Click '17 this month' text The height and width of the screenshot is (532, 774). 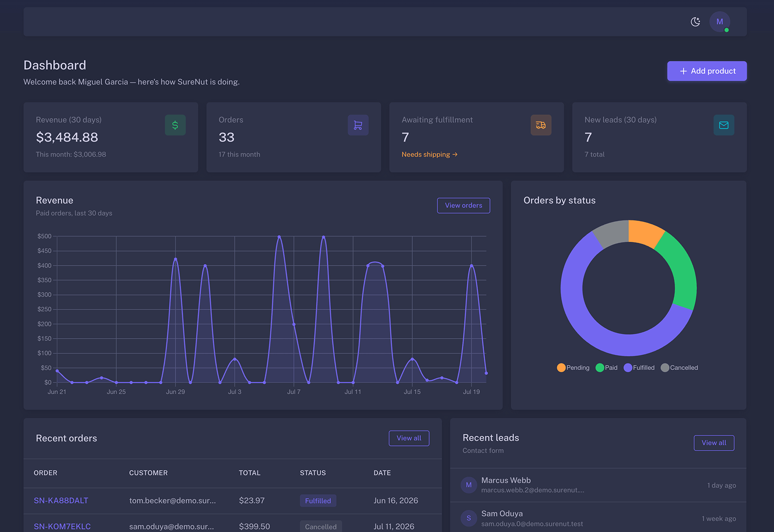tap(239, 154)
